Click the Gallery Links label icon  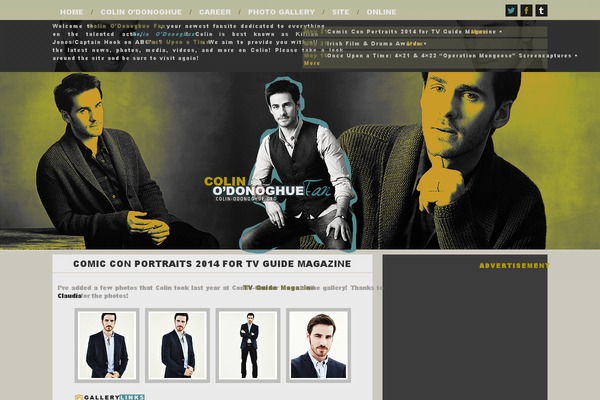point(110,397)
